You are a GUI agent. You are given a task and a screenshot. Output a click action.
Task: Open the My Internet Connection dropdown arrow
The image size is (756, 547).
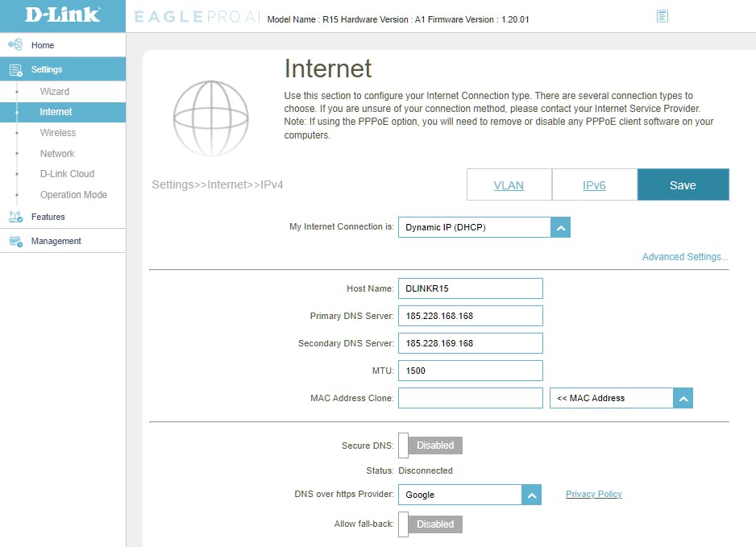(561, 227)
